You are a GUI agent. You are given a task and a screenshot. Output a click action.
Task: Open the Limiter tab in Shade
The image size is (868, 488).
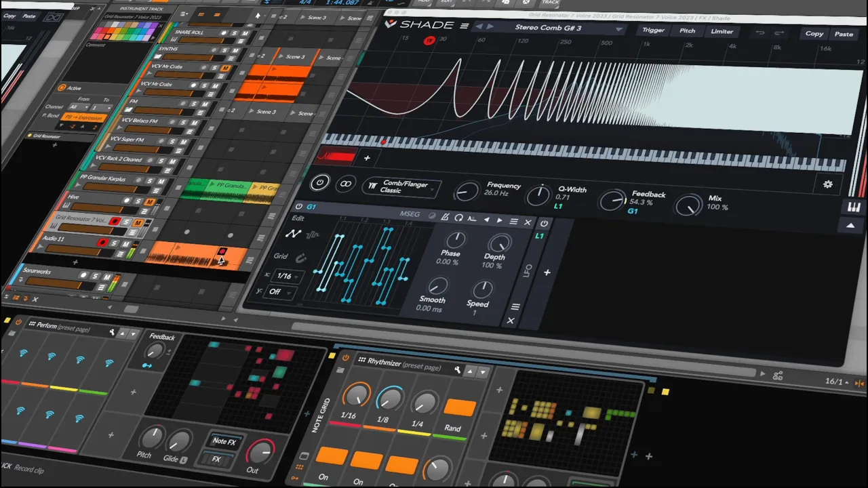pos(722,31)
